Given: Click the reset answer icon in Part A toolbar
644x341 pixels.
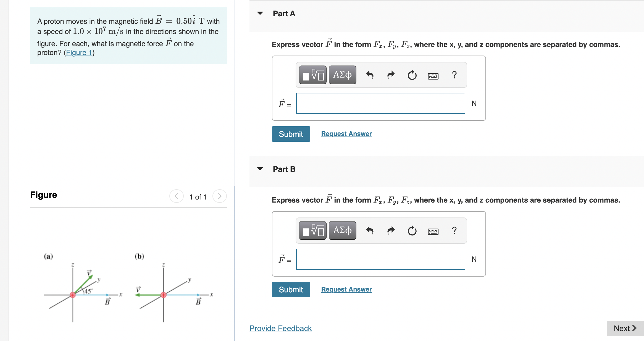Looking at the screenshot, I should tap(412, 75).
